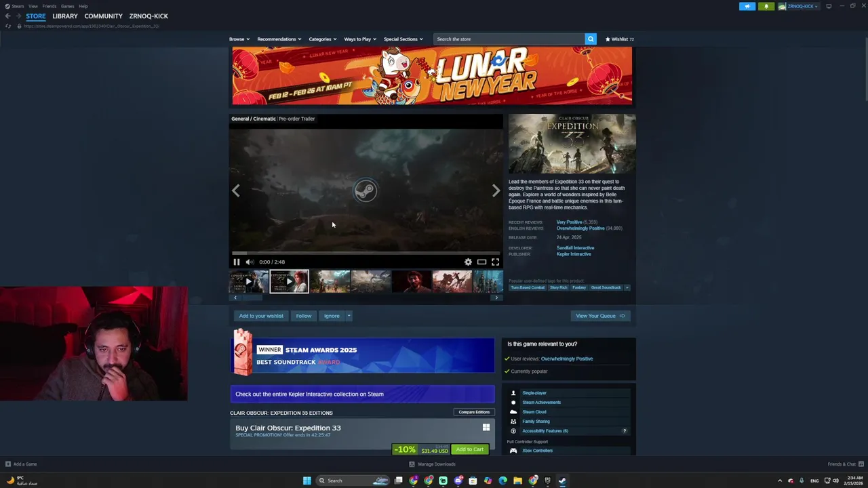The image size is (868, 488).
Task: Go to next media with right arrow
Action: tap(496, 191)
